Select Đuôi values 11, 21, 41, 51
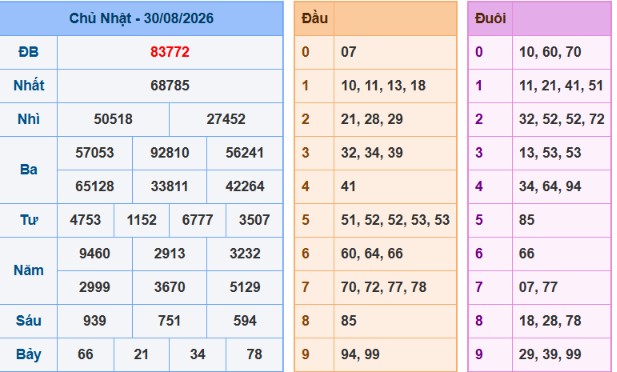617x372 pixels. (561, 85)
